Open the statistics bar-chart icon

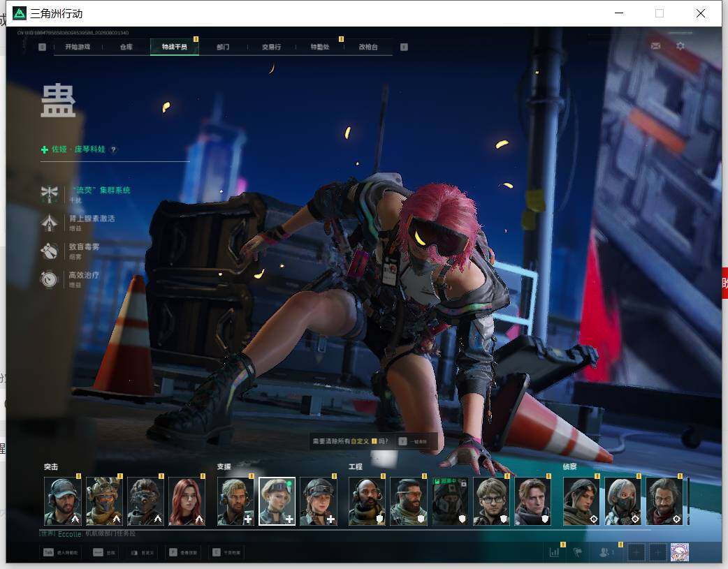(554, 552)
